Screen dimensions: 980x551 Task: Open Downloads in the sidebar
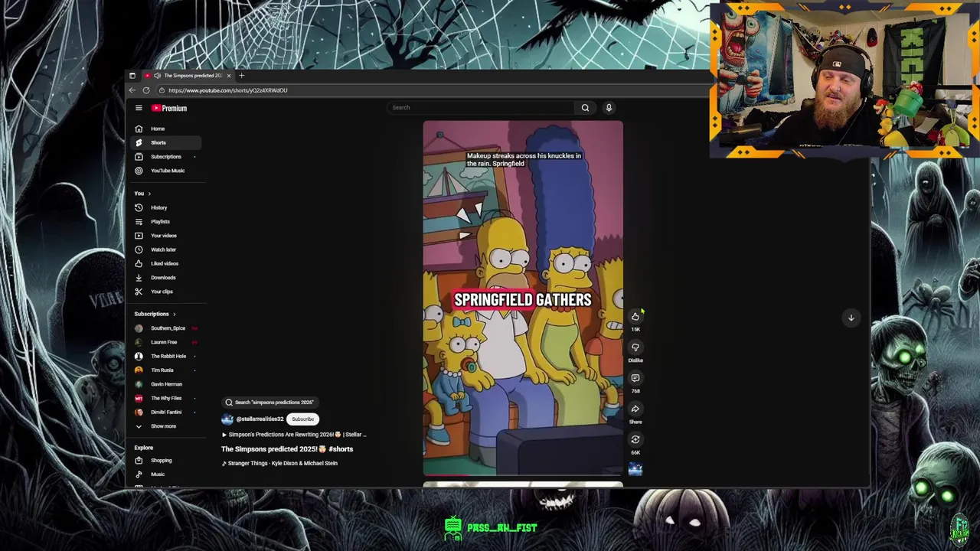tap(165, 278)
